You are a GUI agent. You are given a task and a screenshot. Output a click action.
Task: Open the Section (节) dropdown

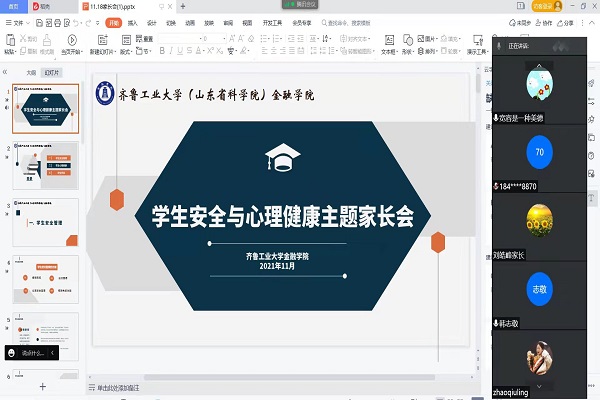tap(144, 51)
